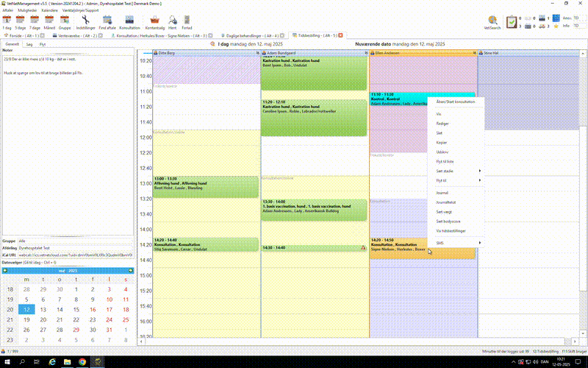
Task: Choose Udskriv in the context menu
Action: tap(456, 152)
